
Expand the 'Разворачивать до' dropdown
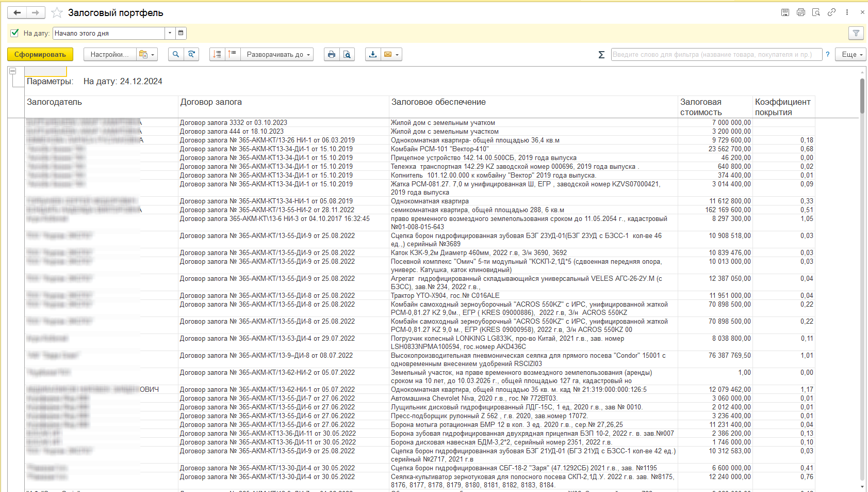[277, 54]
